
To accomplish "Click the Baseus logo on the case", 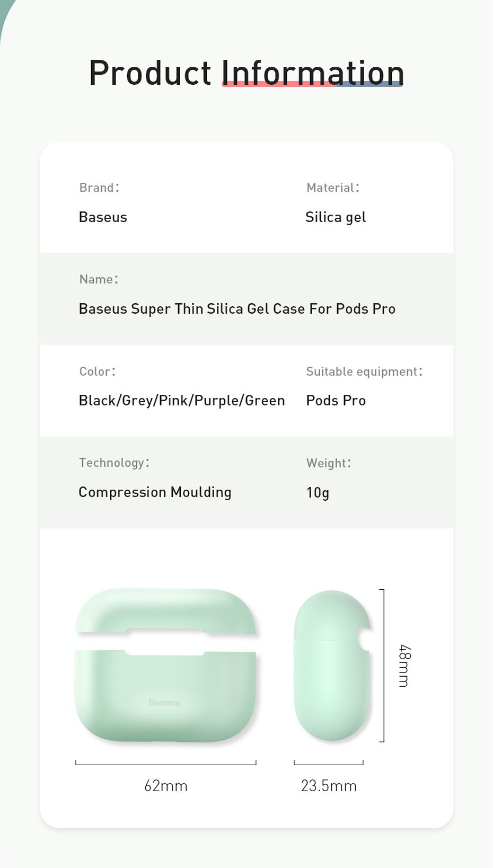I will [164, 703].
